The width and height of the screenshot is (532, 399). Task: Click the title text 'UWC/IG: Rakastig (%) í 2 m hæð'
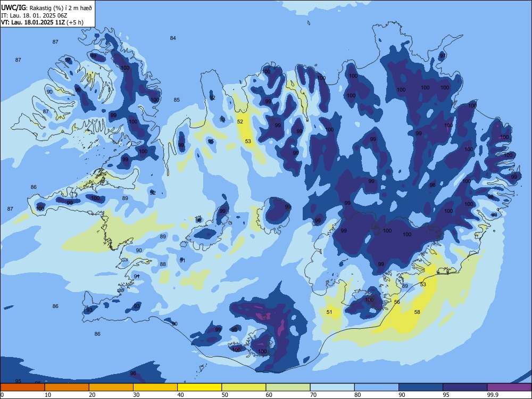[46, 8]
